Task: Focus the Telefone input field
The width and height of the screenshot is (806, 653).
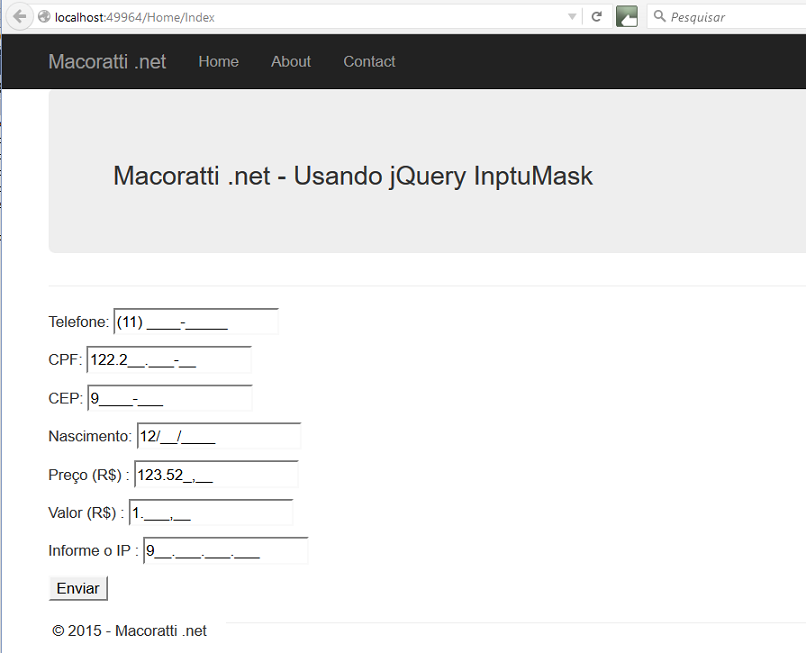Action: click(x=195, y=321)
